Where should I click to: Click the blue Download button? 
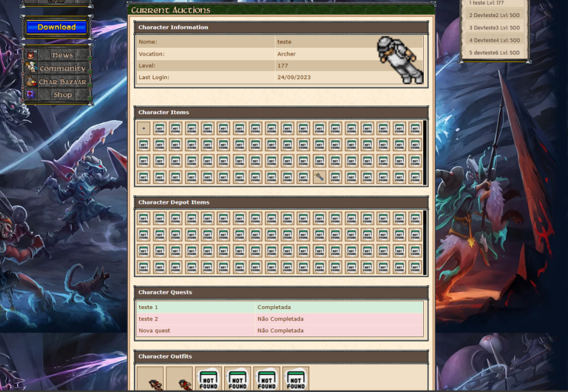coord(57,27)
